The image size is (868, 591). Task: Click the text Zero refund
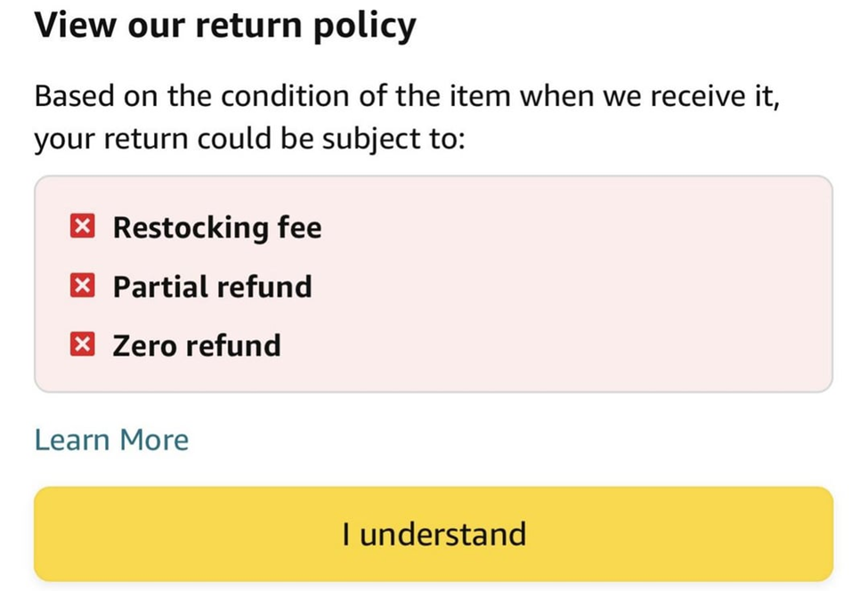point(196,344)
